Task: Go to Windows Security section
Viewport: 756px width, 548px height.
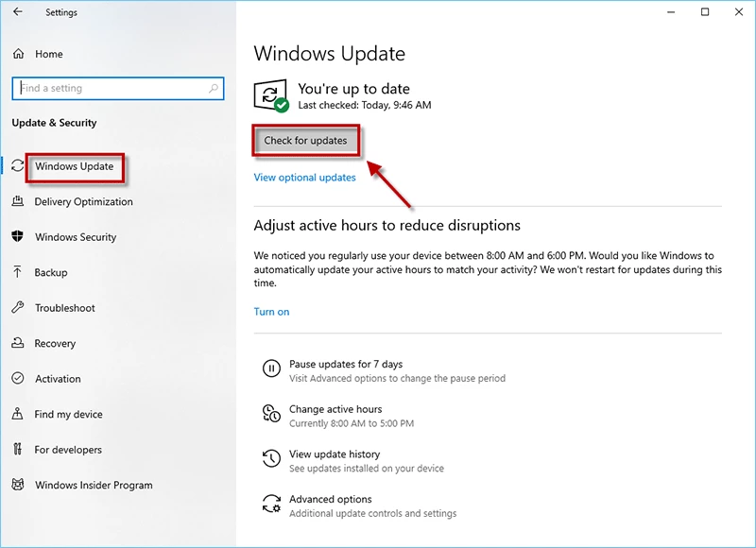Action: click(76, 237)
